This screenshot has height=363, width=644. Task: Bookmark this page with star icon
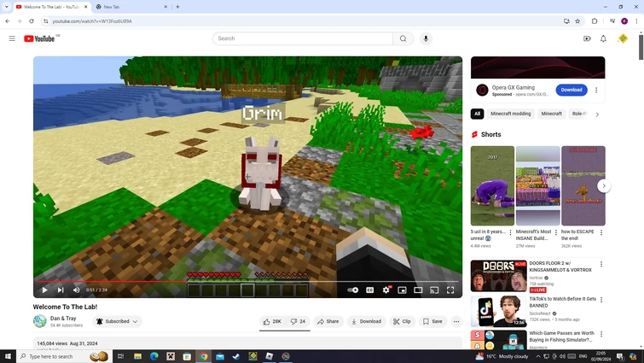tap(577, 21)
